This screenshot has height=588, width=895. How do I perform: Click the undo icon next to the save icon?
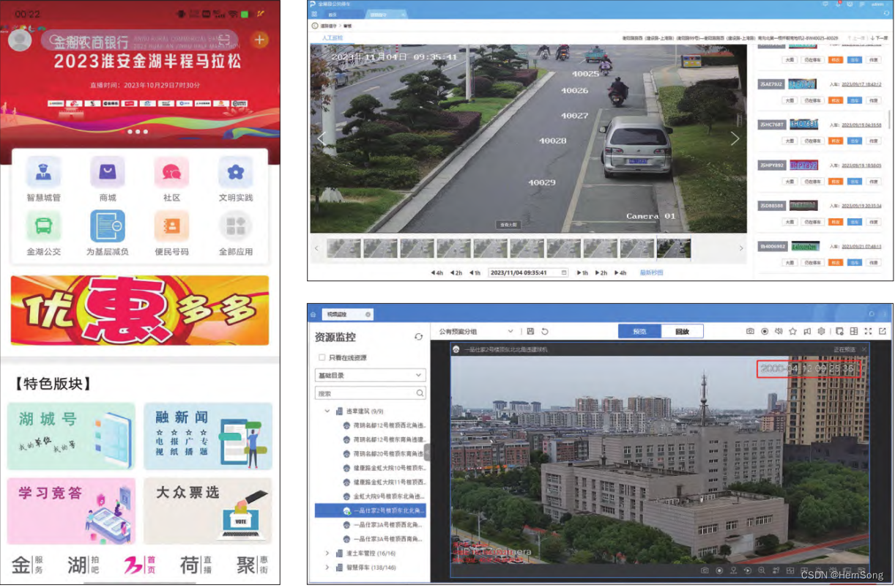click(545, 332)
